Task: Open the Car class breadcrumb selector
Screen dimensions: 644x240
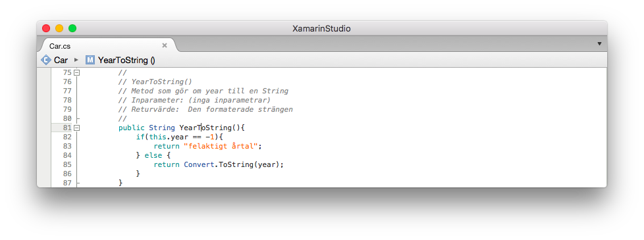Action: pyautogui.click(x=61, y=60)
